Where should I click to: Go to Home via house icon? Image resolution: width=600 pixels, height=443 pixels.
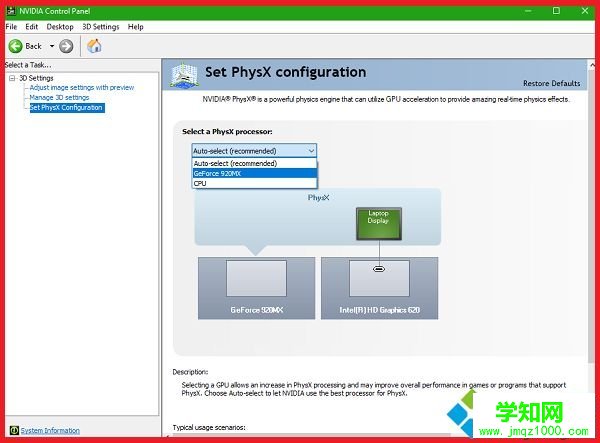point(94,46)
